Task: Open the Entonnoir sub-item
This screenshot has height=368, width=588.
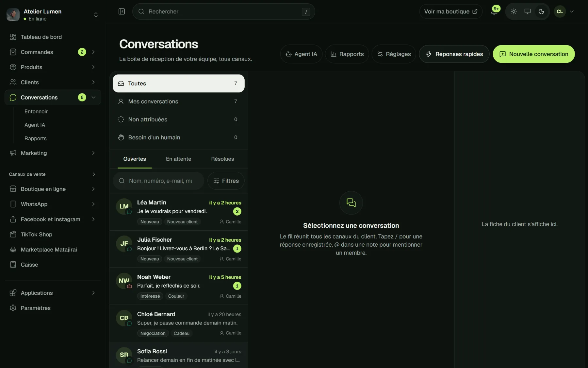Action: [36, 112]
